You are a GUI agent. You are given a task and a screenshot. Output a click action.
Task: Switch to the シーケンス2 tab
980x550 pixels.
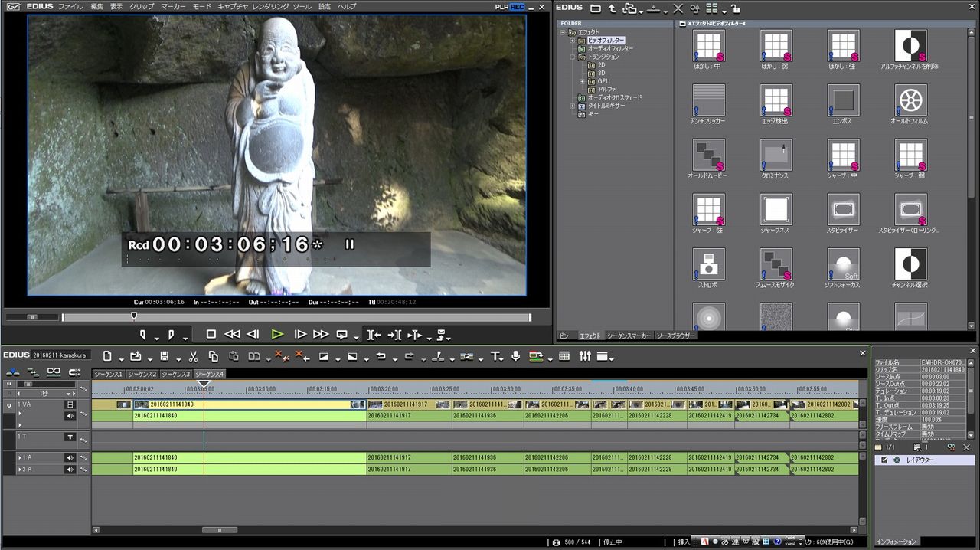[142, 374]
